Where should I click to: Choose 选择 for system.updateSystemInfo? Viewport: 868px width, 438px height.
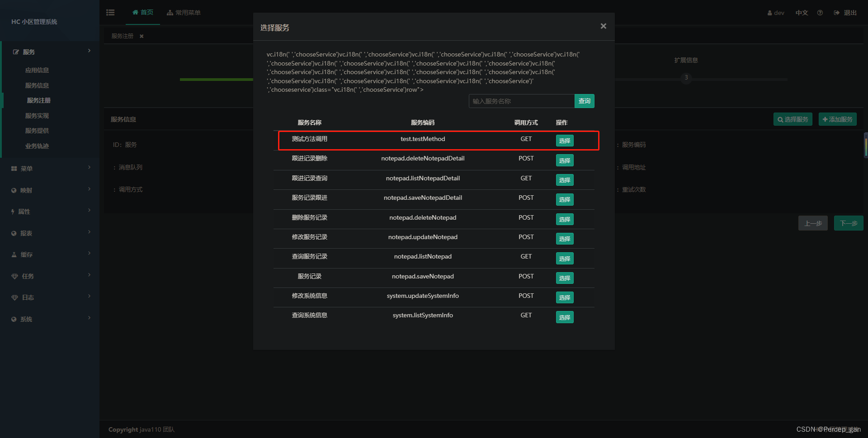pyautogui.click(x=565, y=297)
